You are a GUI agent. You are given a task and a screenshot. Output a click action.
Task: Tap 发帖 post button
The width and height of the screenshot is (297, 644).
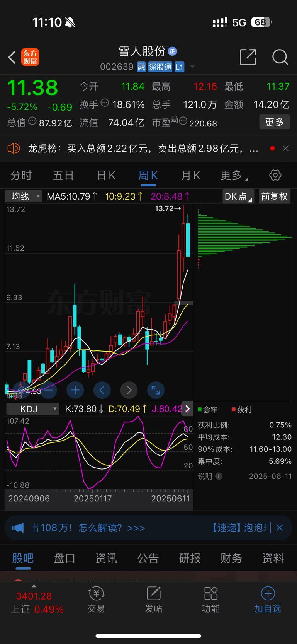click(x=153, y=600)
